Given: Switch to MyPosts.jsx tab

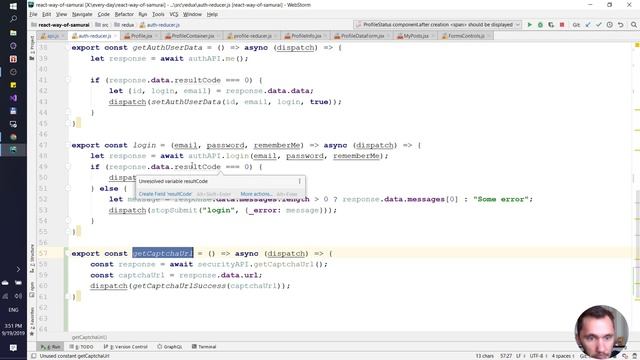Looking at the screenshot, I should click(415, 36).
